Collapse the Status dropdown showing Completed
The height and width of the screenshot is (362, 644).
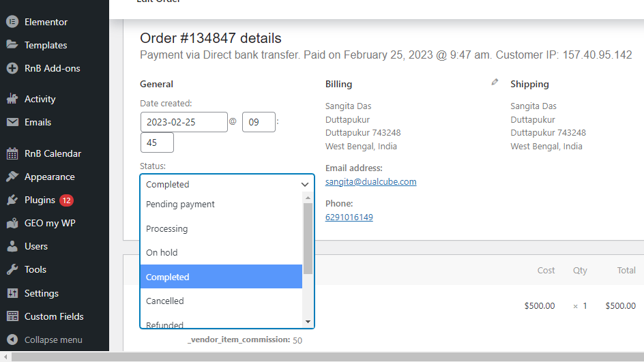click(227, 184)
